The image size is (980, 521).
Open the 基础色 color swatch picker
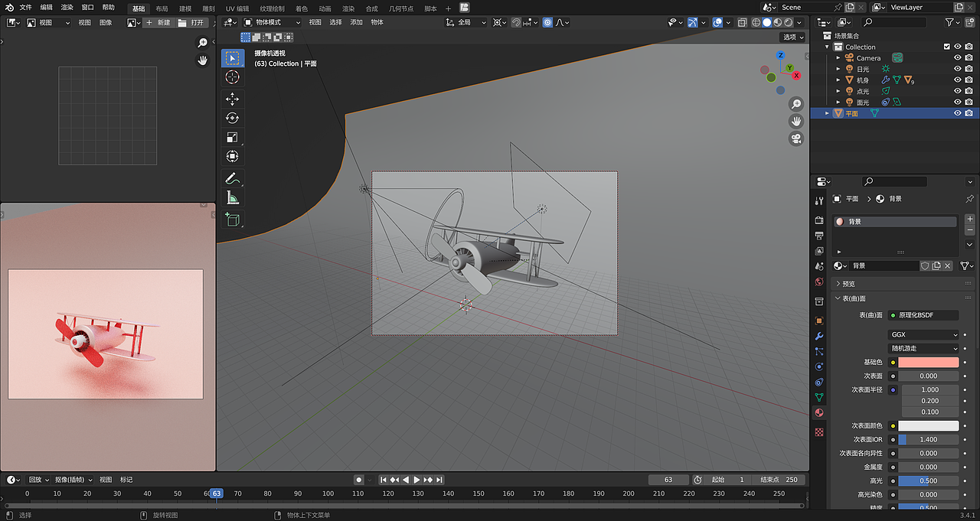[x=929, y=362]
